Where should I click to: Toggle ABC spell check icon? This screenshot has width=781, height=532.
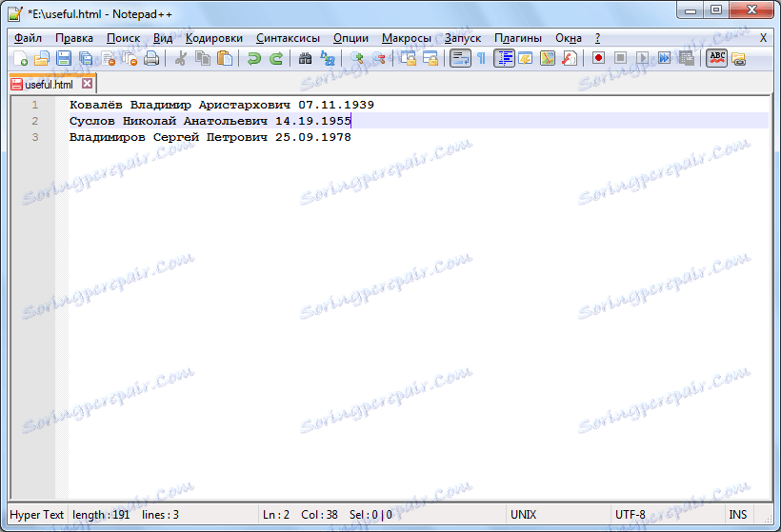[717, 59]
